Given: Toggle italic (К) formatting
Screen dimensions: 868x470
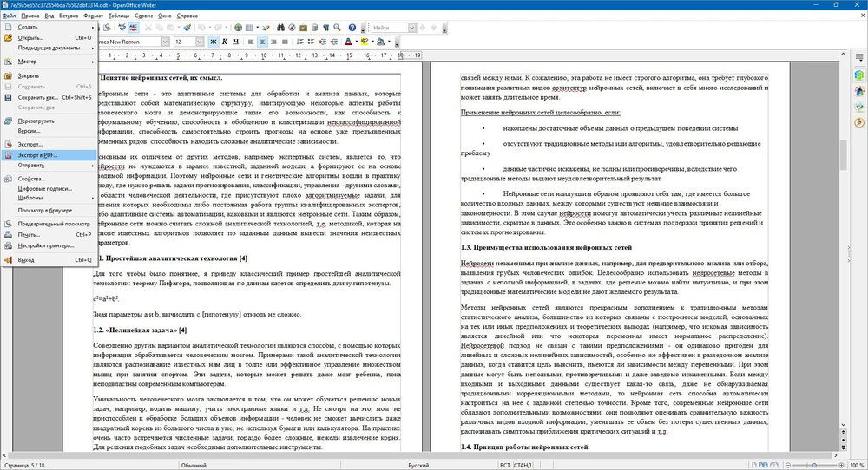Looking at the screenshot, I should 223,42.
